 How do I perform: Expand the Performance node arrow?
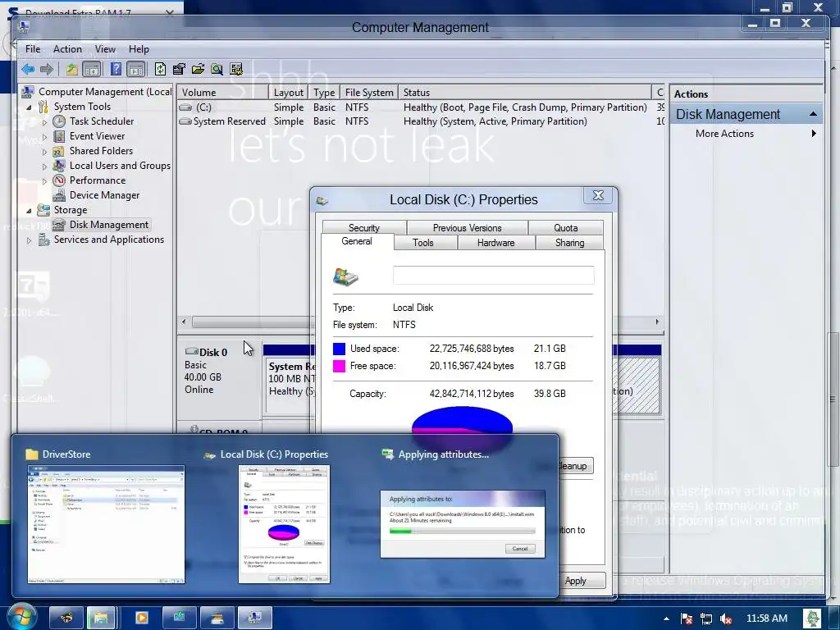[x=44, y=181]
